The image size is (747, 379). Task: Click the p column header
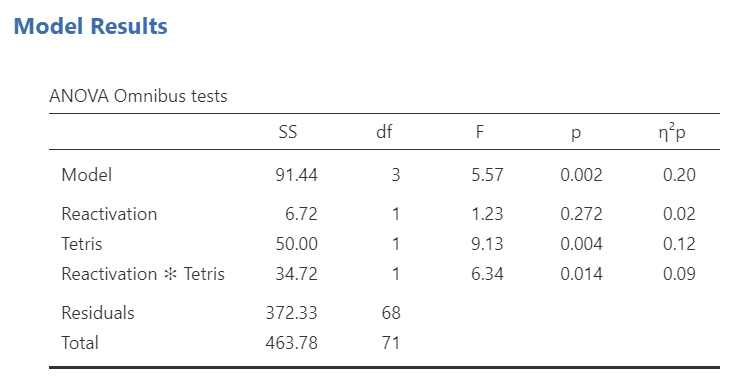(x=575, y=133)
